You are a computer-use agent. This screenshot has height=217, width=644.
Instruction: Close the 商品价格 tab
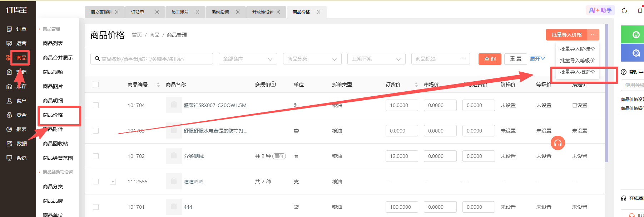(x=318, y=12)
